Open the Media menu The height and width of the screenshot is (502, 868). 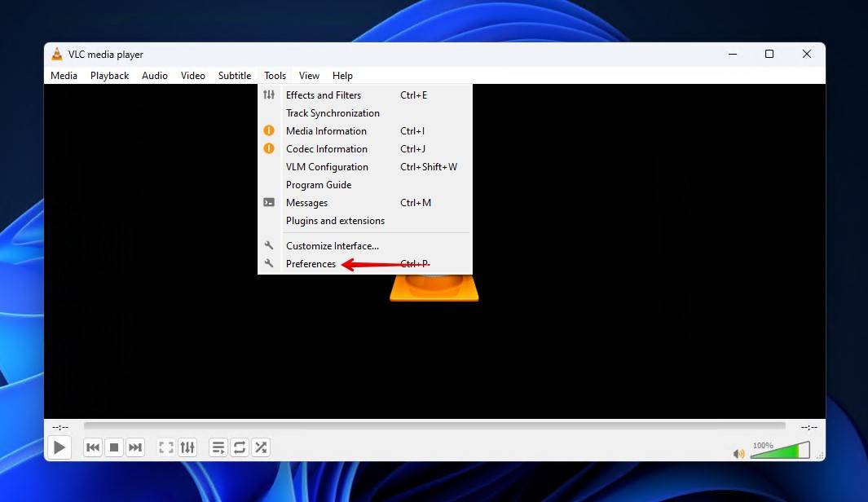point(64,76)
